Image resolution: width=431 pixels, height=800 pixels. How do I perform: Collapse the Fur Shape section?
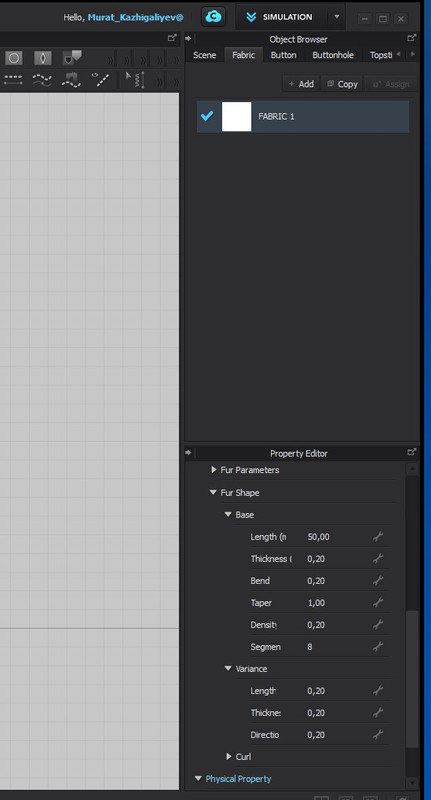click(213, 492)
